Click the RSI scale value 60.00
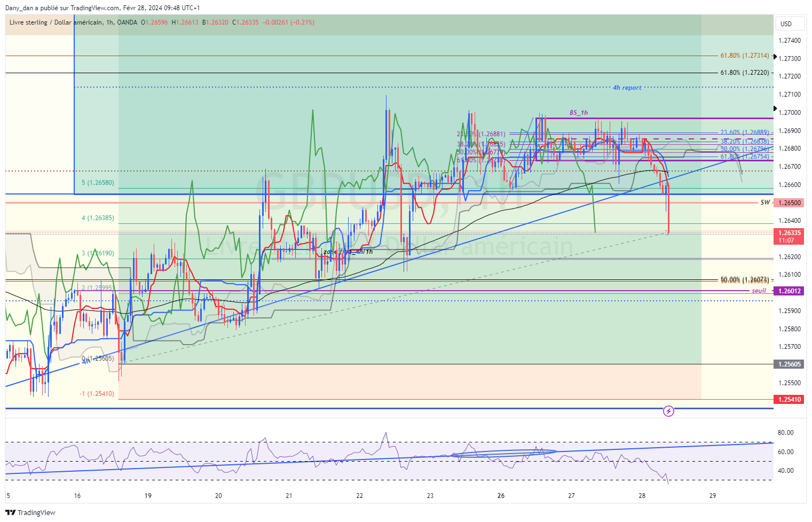 (786, 452)
